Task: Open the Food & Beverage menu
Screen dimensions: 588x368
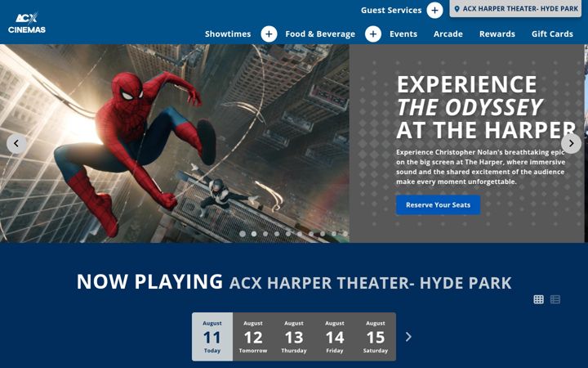Action: [x=320, y=34]
